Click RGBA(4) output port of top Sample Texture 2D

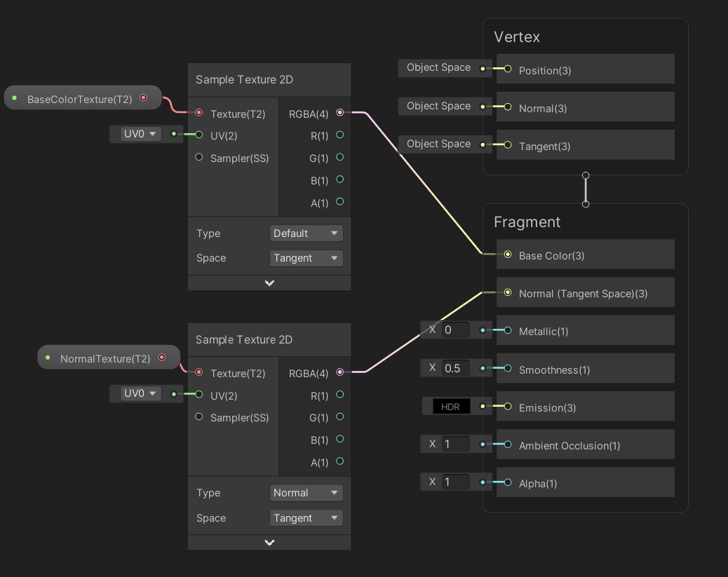[x=340, y=112]
